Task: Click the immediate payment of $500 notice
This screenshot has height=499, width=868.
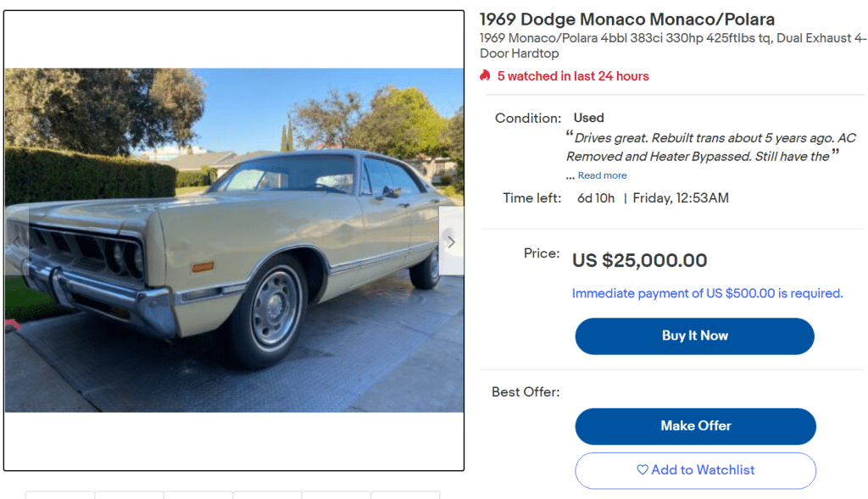Action: [707, 294]
